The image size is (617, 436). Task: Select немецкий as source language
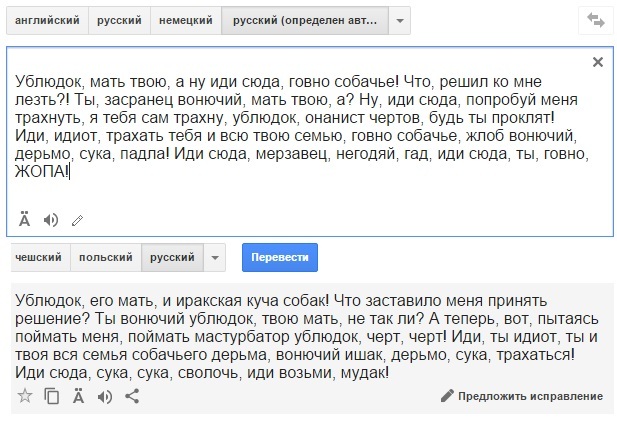click(187, 20)
